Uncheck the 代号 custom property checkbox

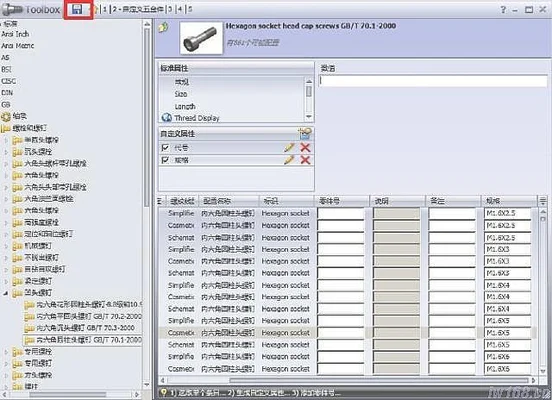(165, 148)
